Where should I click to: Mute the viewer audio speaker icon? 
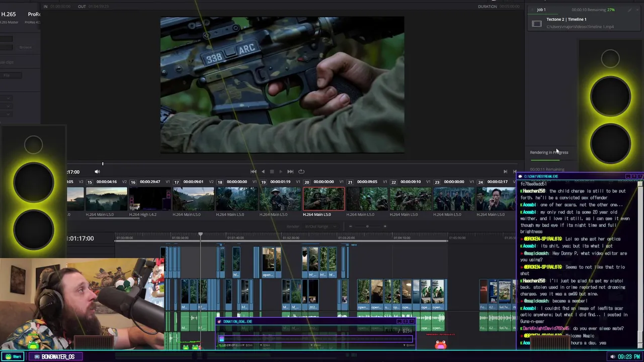pos(97,172)
